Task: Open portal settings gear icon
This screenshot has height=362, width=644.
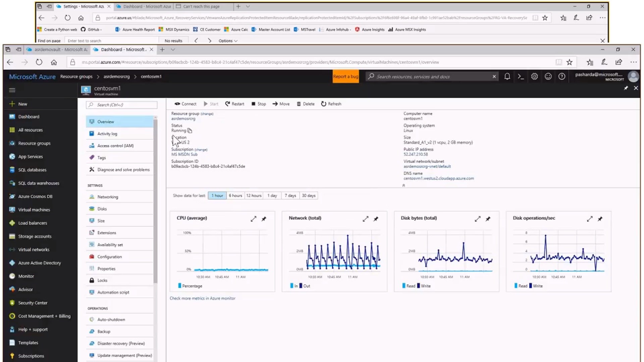Action: [x=534, y=77]
